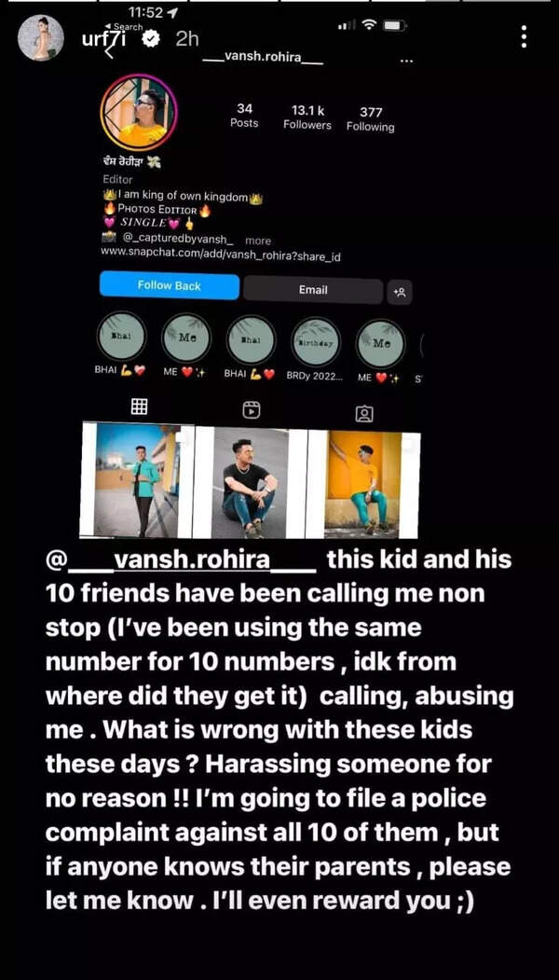Open the profile ellipsis menu beside username
This screenshot has height=980, width=559.
click(406, 62)
